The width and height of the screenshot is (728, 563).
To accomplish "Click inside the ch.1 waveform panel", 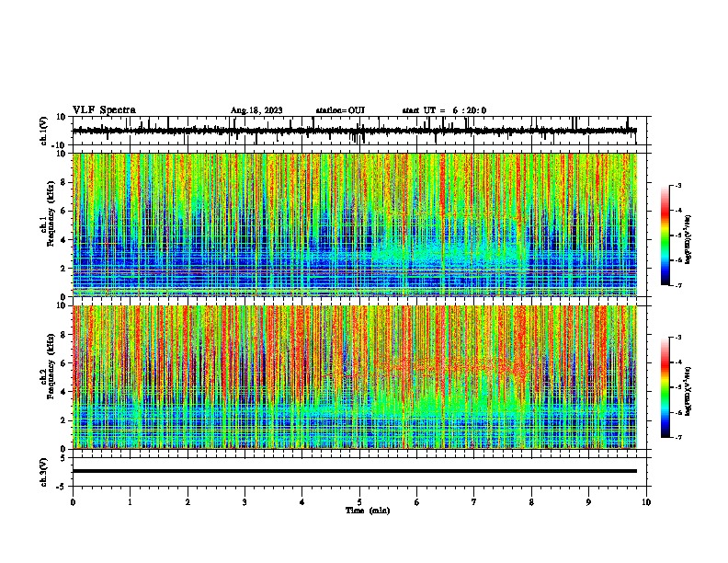I will tap(359, 131).
